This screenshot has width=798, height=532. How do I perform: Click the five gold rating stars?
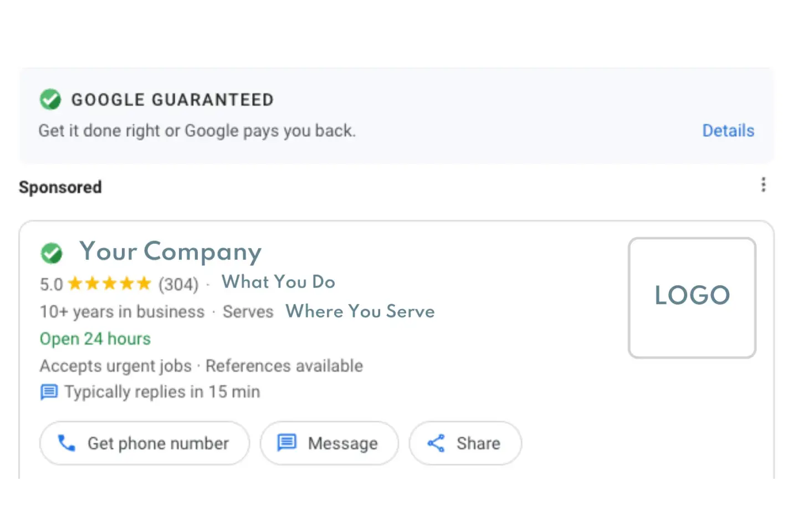tap(109, 284)
